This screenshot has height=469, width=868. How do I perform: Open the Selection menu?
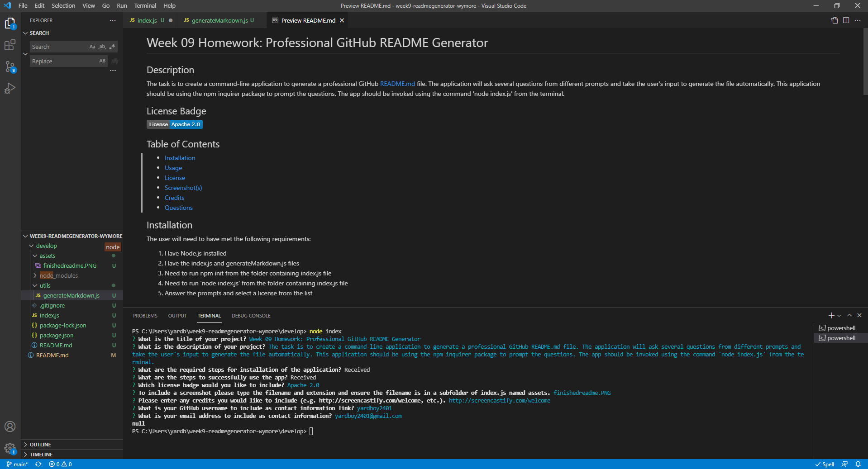point(63,6)
